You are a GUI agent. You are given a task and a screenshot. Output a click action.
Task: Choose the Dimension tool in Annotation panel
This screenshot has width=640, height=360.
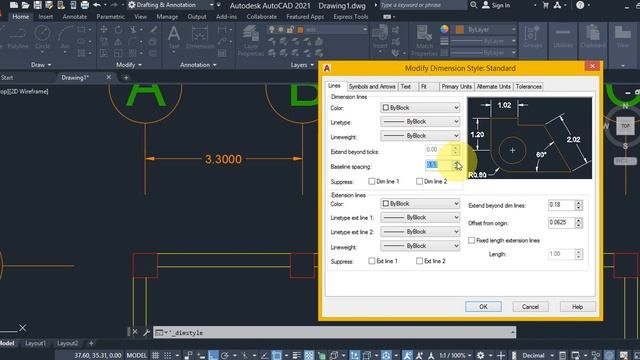tap(200, 37)
